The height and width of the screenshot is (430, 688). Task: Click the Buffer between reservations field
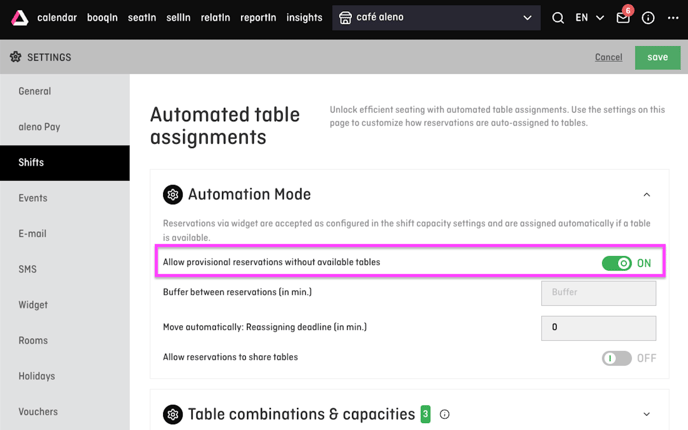click(598, 293)
